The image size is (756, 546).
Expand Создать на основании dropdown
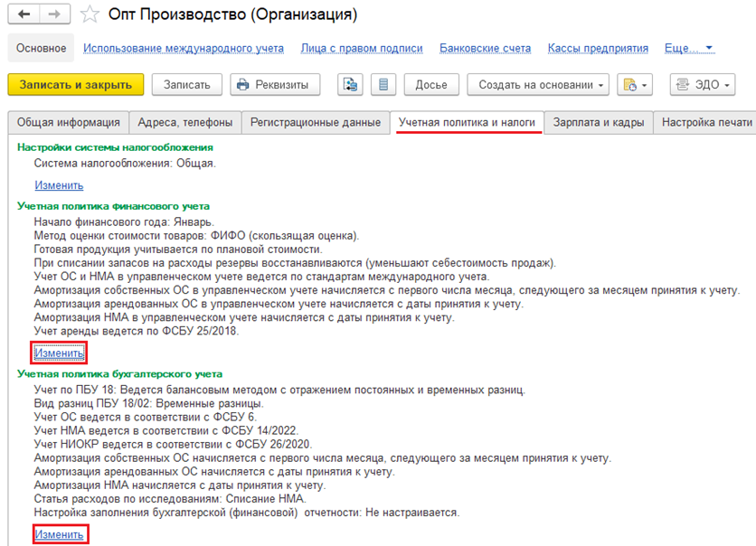538,85
